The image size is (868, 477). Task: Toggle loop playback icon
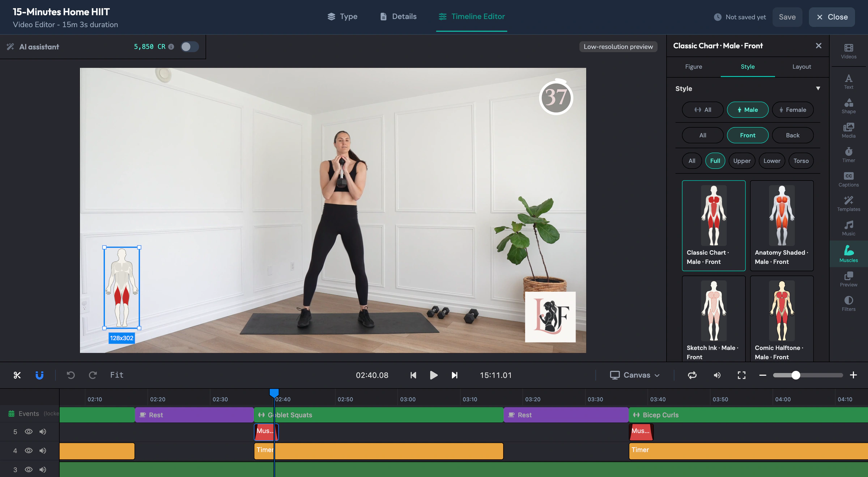tap(692, 375)
